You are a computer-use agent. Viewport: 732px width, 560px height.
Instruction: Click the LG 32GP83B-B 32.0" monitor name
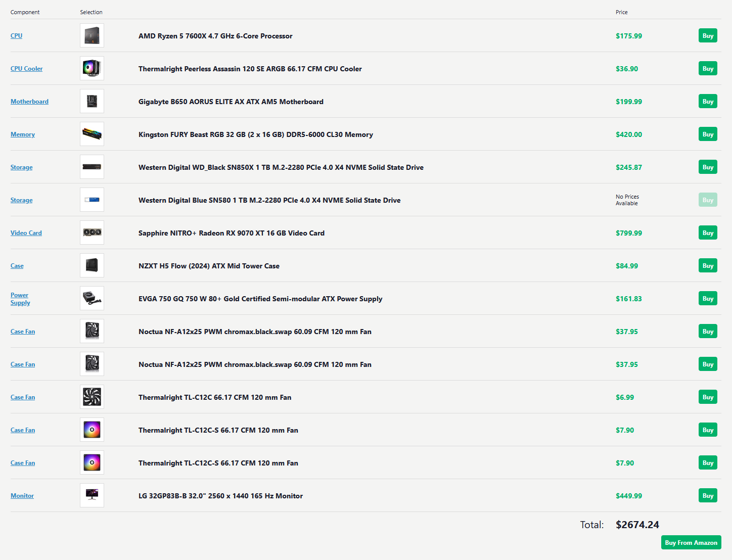(221, 496)
